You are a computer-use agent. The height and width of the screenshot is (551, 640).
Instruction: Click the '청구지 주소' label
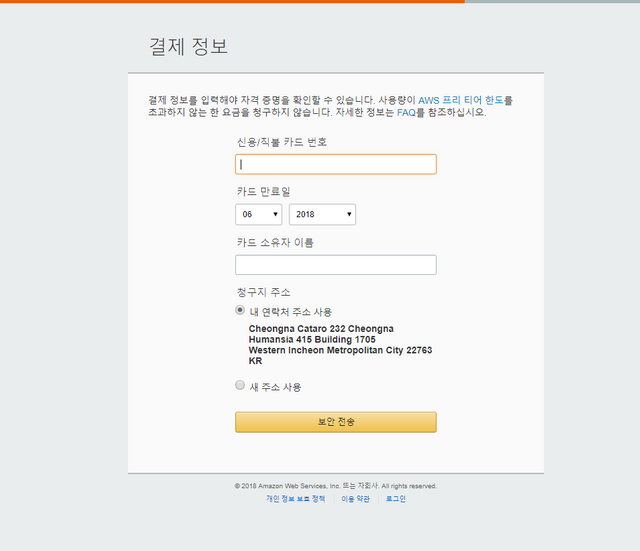263,292
